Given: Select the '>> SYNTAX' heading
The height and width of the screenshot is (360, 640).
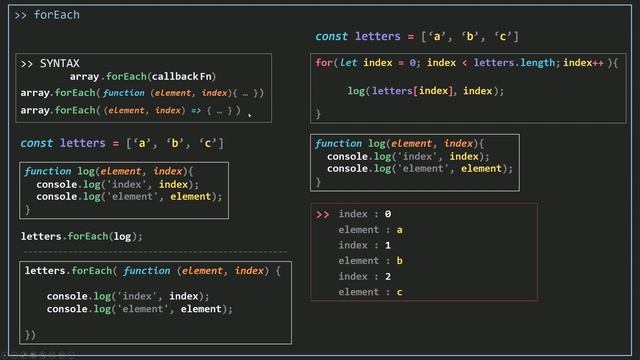Looking at the screenshot, I should coord(50,63).
